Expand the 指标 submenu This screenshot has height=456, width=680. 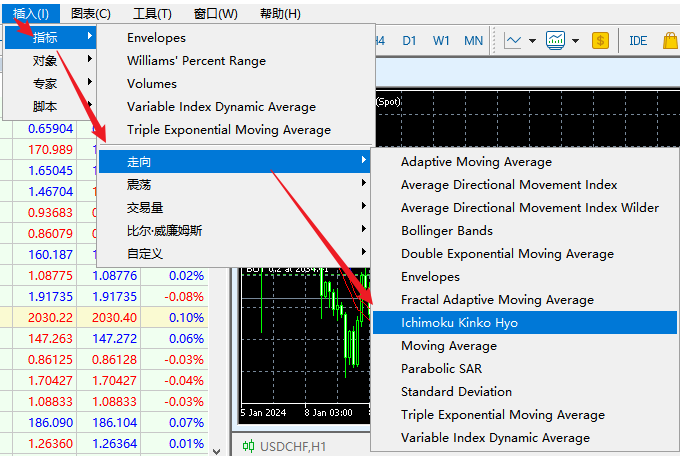50,37
